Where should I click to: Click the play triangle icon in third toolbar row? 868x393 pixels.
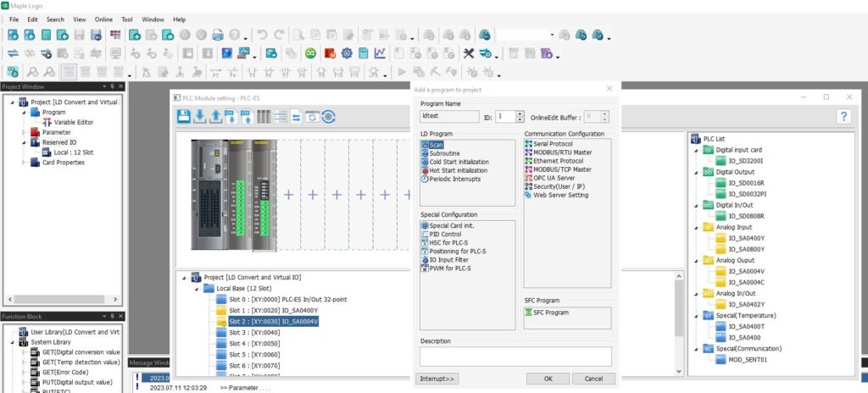402,71
